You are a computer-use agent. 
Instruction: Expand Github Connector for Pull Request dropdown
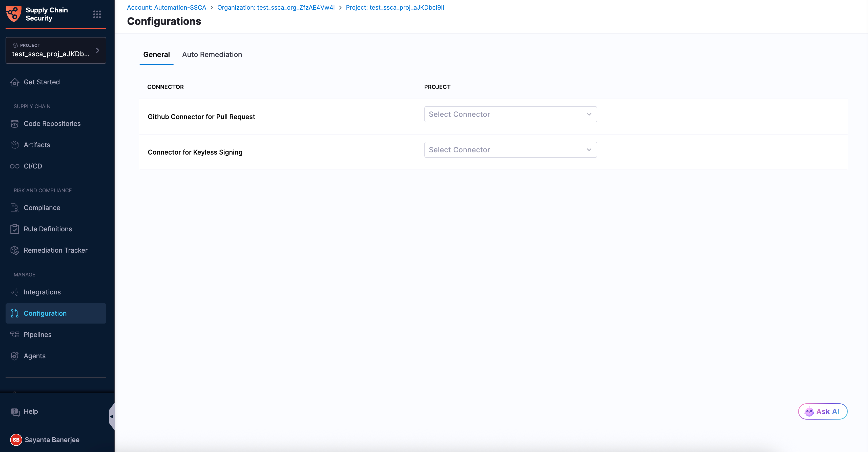[x=510, y=114]
